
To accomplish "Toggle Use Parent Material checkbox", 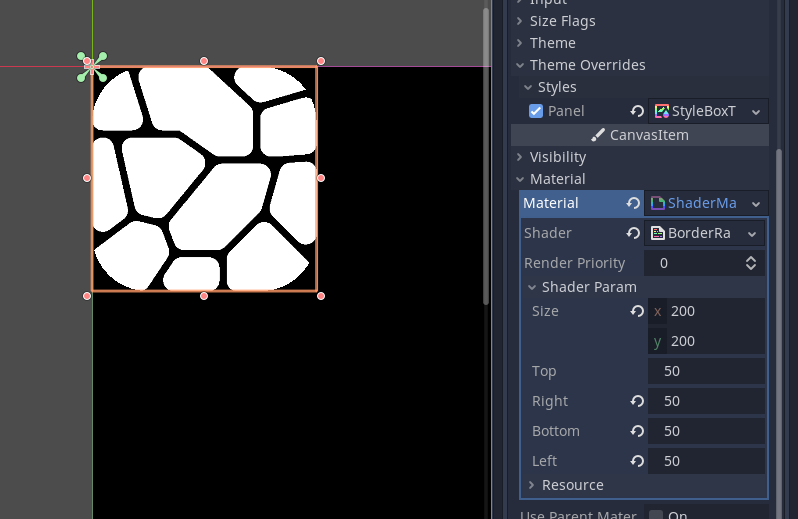I will point(656,515).
